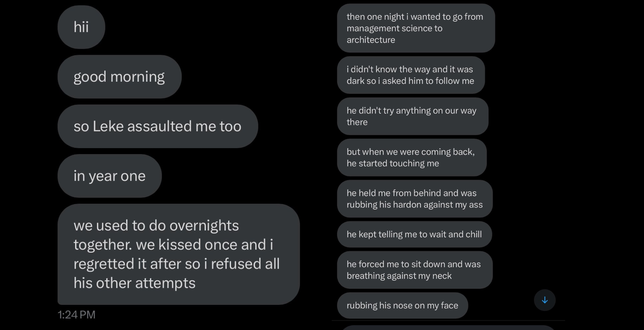Image resolution: width=644 pixels, height=330 pixels.
Task: Click the word "architecture" in the message
Action: click(x=371, y=40)
